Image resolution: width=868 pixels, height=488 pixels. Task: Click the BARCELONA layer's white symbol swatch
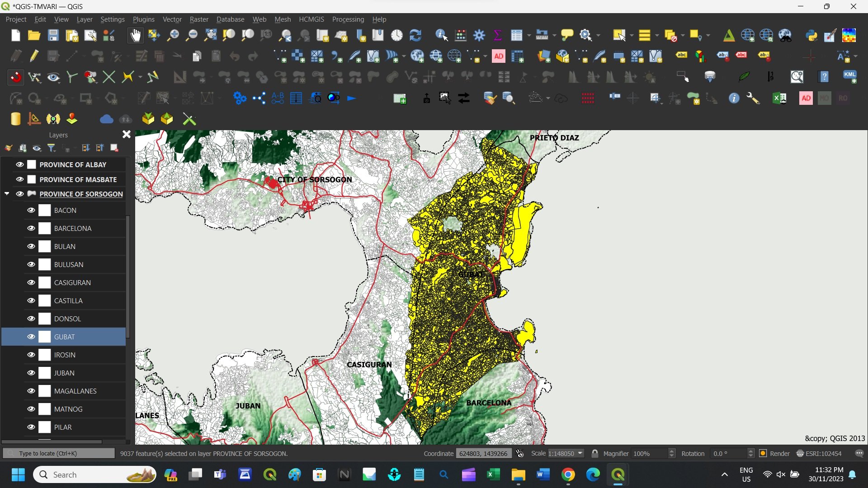(x=45, y=228)
